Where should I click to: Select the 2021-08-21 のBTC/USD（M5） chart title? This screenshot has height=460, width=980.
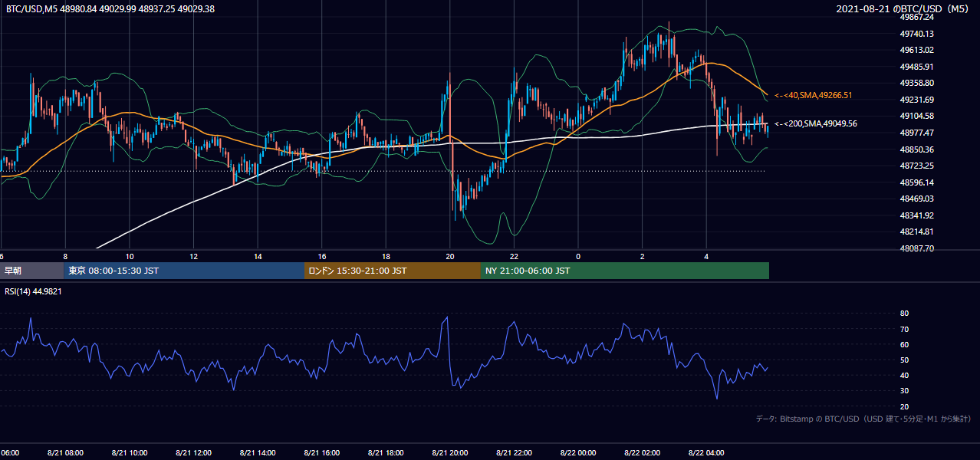pyautogui.click(x=904, y=8)
